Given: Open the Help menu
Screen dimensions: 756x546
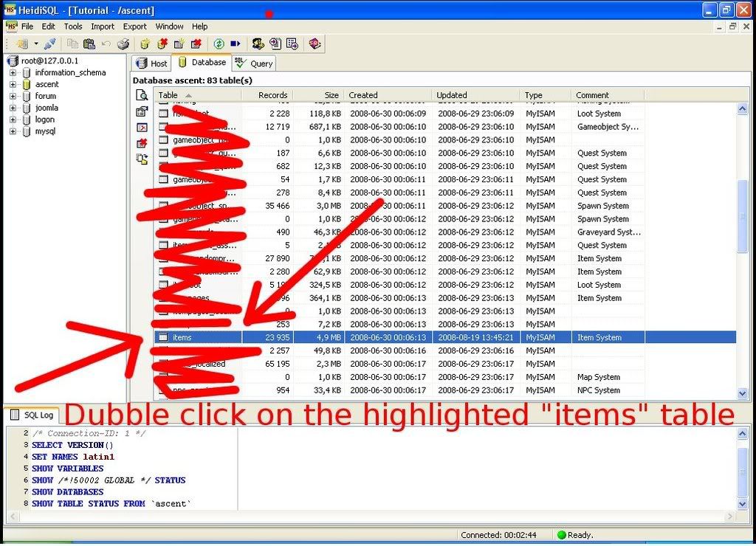Looking at the screenshot, I should [x=199, y=27].
